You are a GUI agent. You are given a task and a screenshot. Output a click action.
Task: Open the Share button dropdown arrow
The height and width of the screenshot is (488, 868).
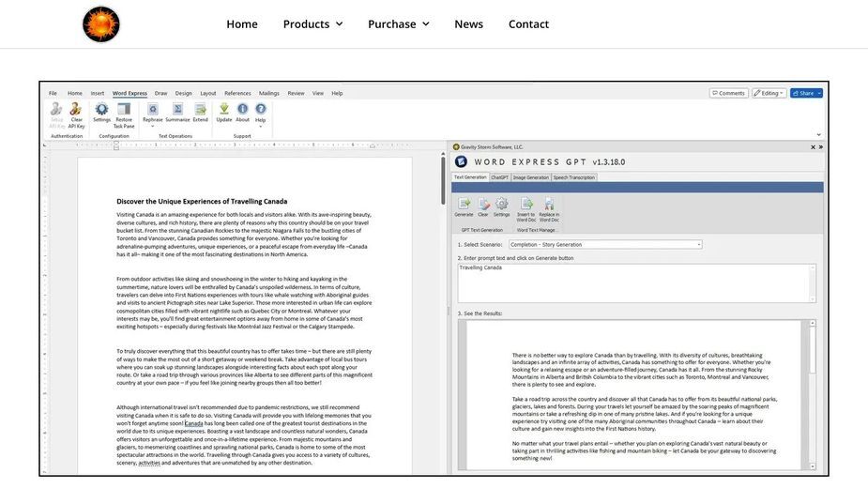click(x=819, y=93)
